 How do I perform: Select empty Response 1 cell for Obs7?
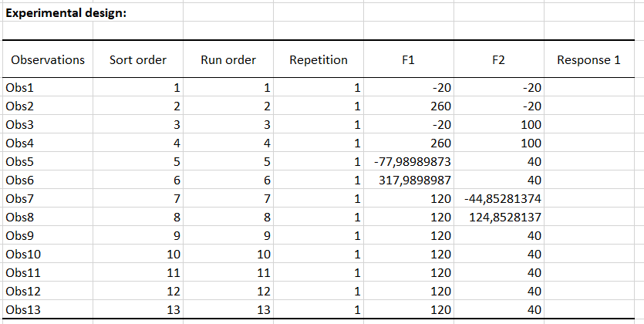coord(588,199)
